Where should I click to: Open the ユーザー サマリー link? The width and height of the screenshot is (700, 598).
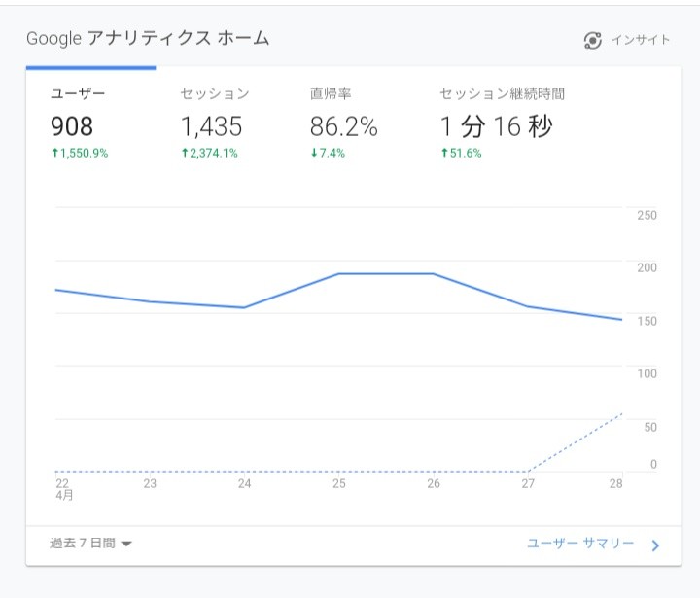click(x=580, y=544)
